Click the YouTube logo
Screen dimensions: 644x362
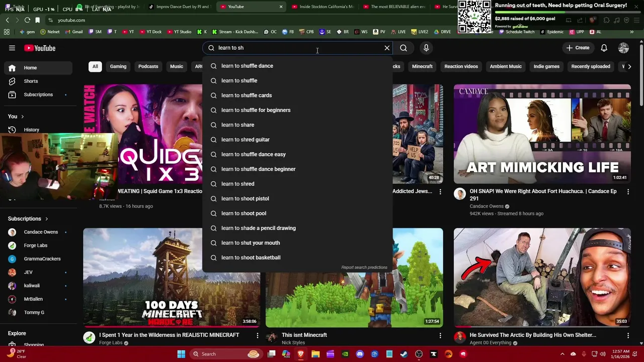click(x=40, y=48)
